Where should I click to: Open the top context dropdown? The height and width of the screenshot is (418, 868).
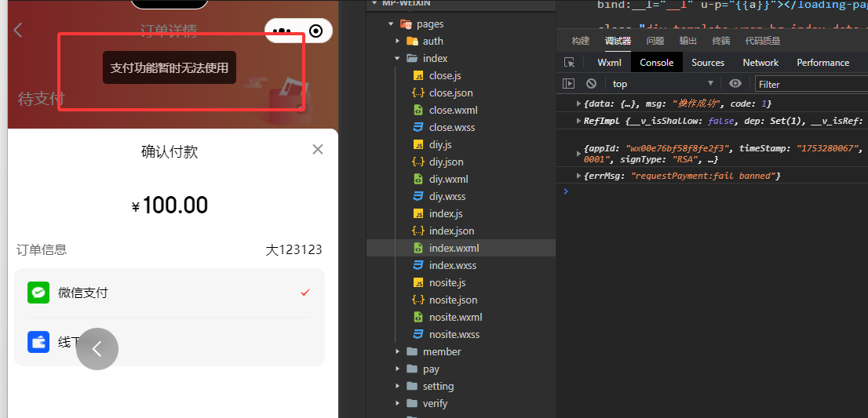663,83
